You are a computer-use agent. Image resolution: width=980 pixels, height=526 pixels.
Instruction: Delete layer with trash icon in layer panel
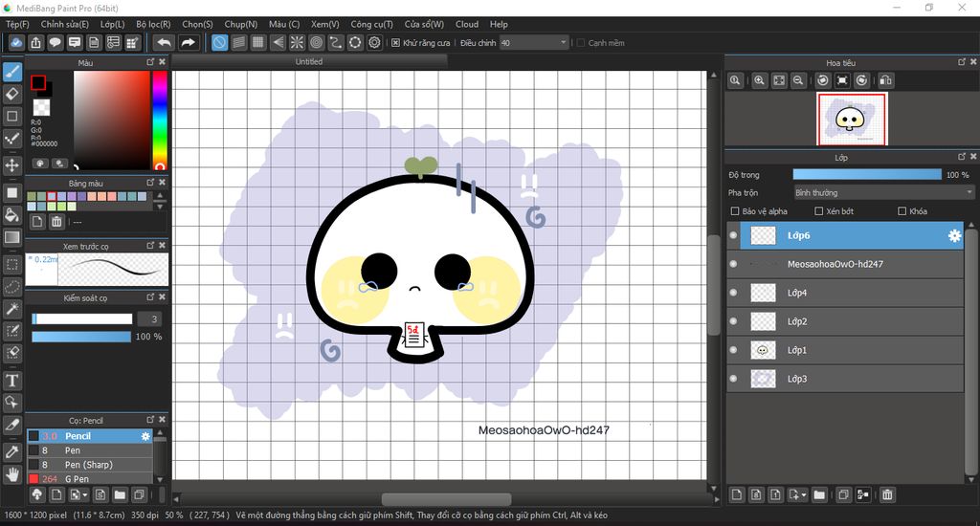(887, 494)
